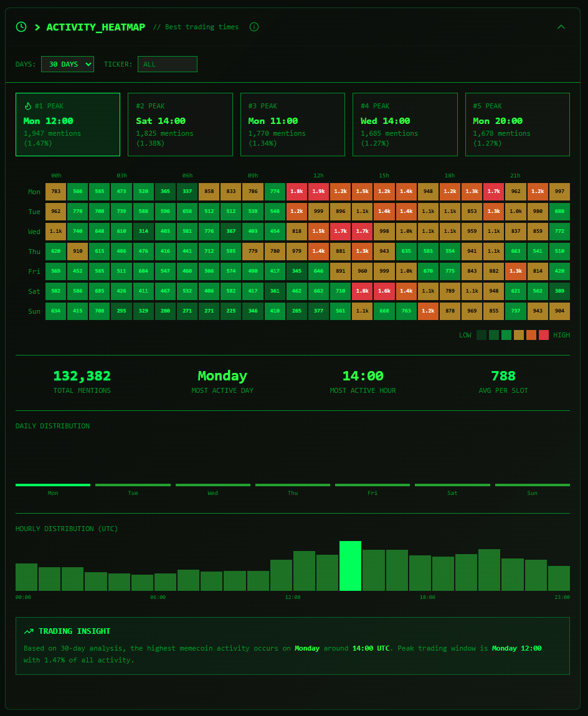Click the 132,382 TOTAL MENTIONS stat

coord(82,381)
